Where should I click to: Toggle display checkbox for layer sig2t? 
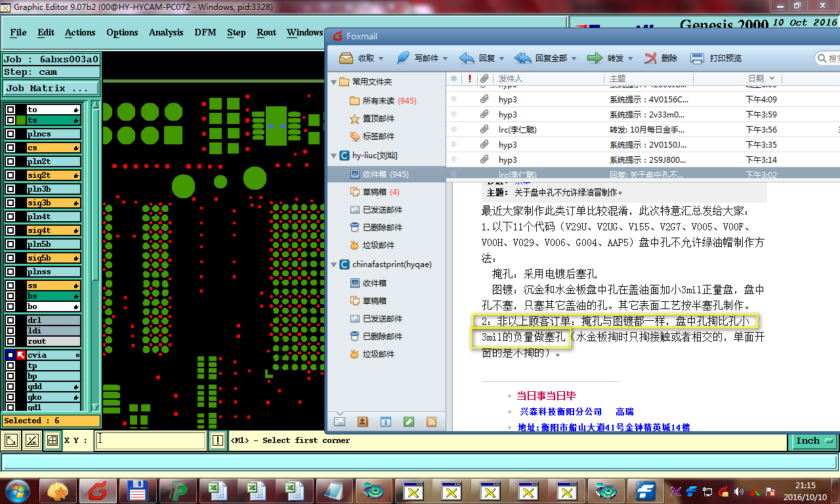tap(10, 175)
